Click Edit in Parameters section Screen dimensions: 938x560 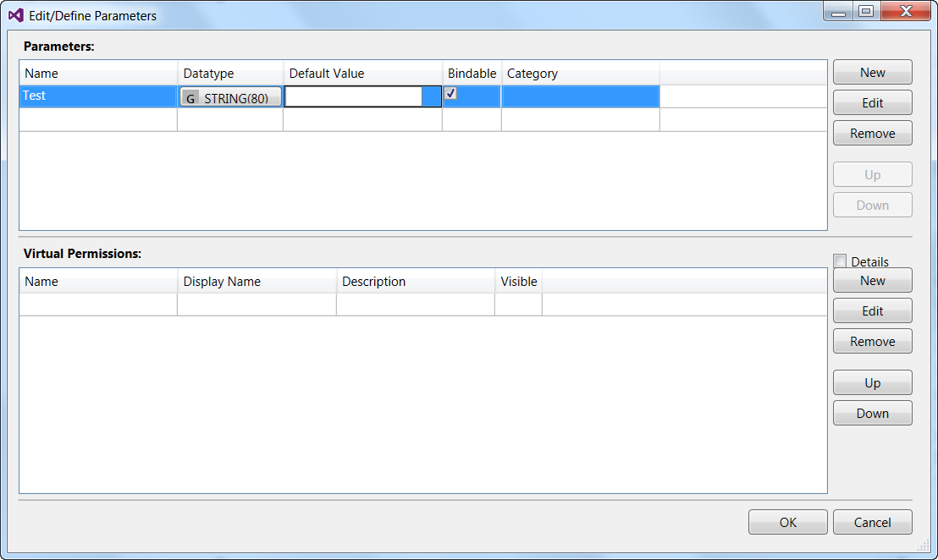[x=872, y=103]
